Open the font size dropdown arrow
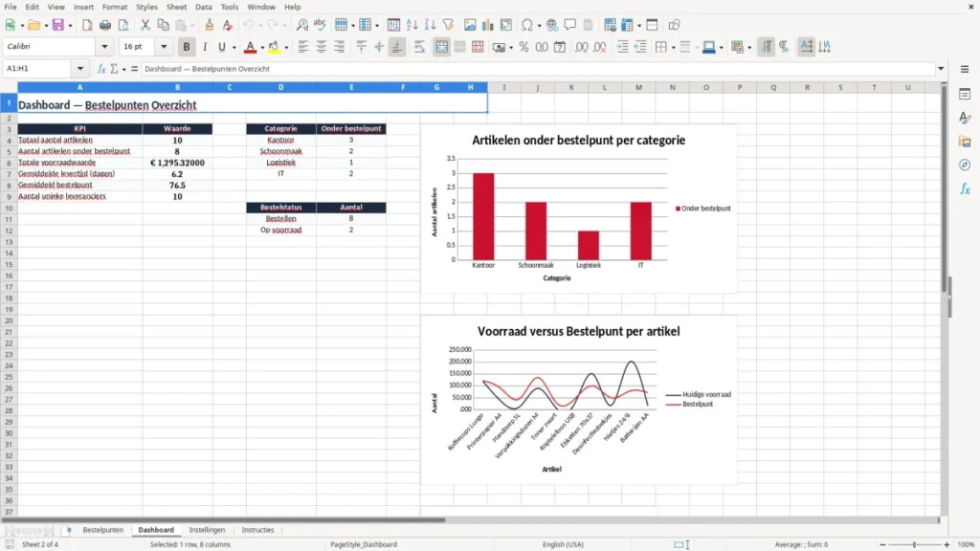 (164, 46)
